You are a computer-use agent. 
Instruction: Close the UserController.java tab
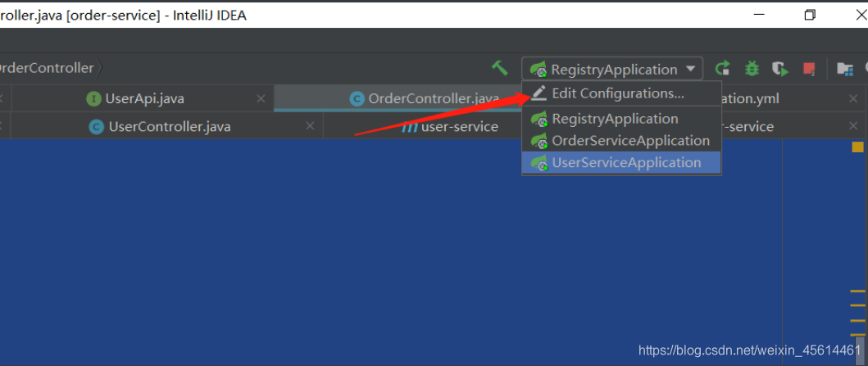point(311,127)
